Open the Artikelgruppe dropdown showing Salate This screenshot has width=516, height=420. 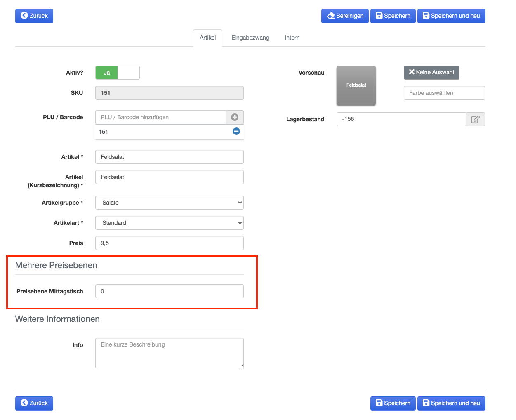pyautogui.click(x=170, y=203)
